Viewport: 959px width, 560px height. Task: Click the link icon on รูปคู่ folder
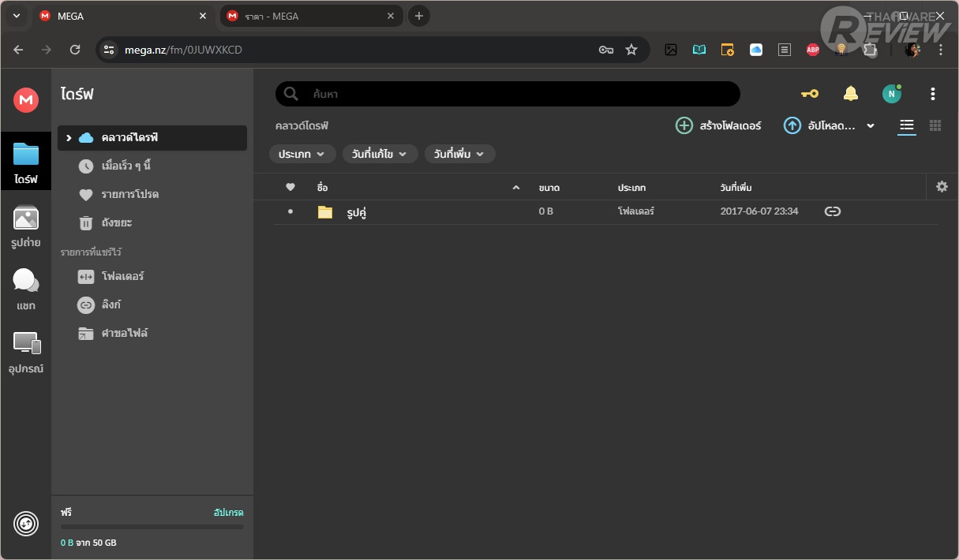click(832, 211)
